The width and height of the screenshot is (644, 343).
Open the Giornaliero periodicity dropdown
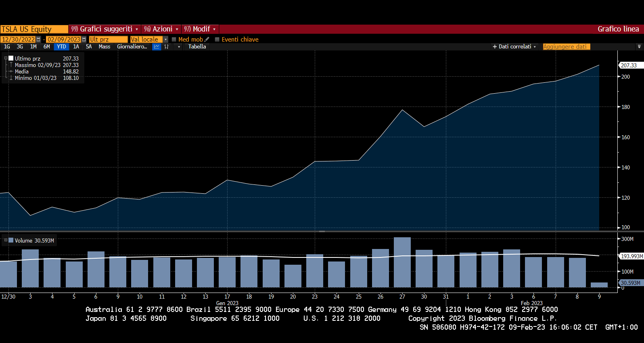coord(132,47)
